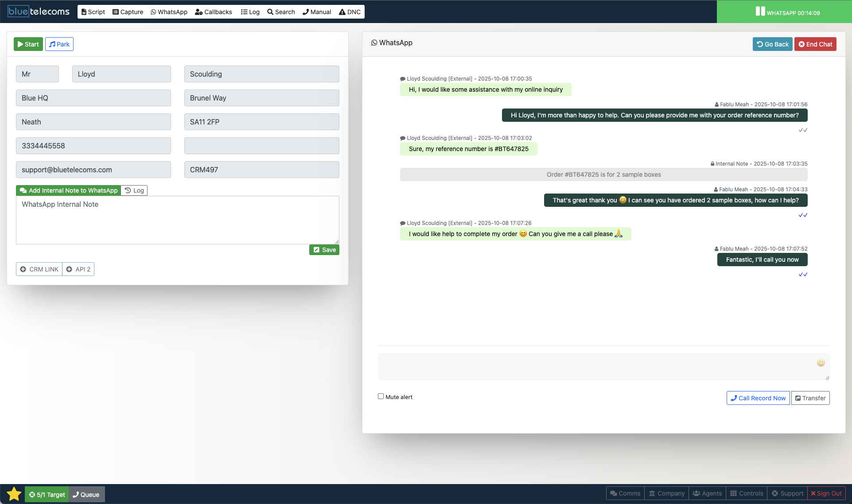Switch to the Script view
The image size is (852, 504).
93,12
